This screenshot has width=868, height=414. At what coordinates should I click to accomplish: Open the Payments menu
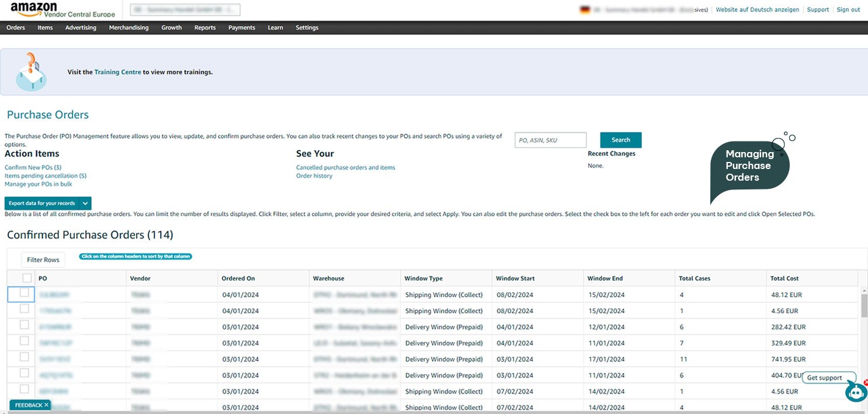(241, 27)
